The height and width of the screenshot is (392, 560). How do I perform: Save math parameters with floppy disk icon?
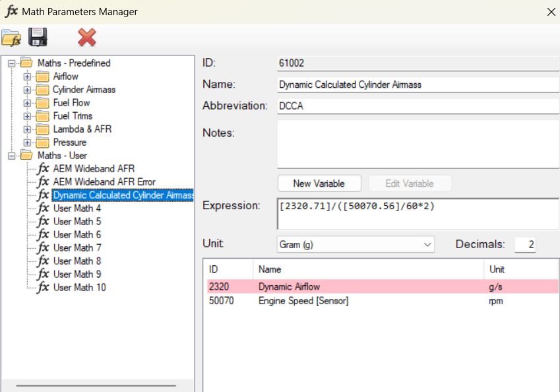pos(38,37)
